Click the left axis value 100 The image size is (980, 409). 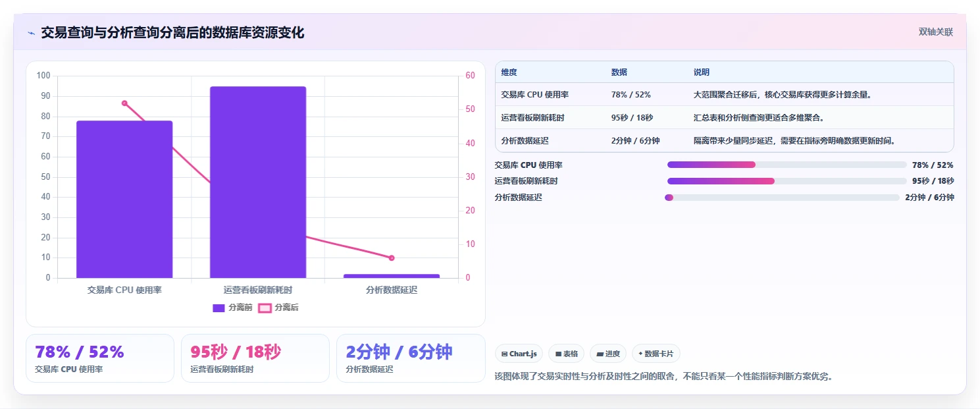43,76
